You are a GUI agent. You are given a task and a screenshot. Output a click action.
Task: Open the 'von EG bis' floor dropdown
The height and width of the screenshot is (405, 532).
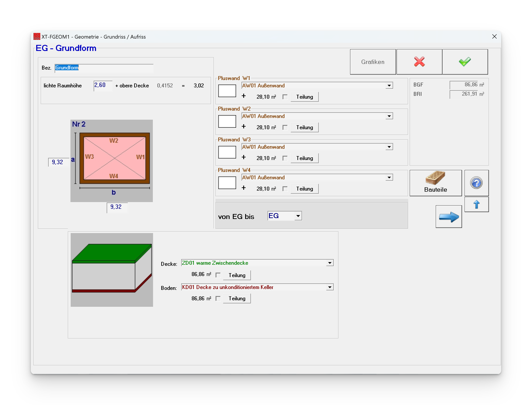pyautogui.click(x=298, y=216)
